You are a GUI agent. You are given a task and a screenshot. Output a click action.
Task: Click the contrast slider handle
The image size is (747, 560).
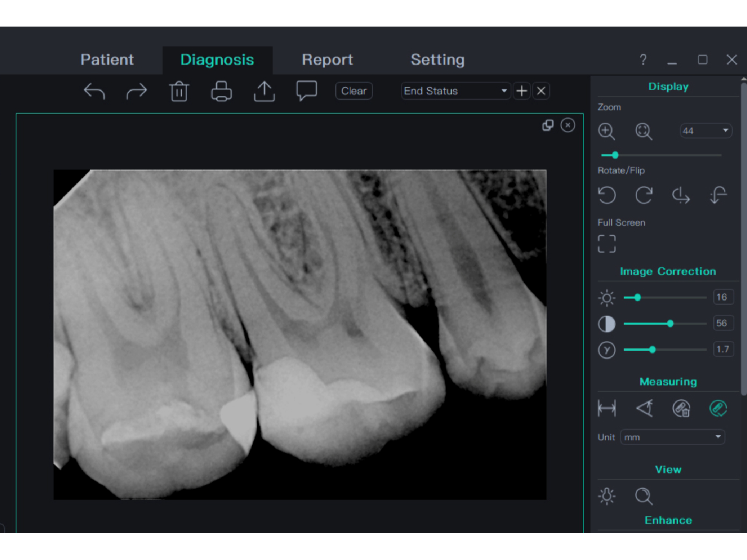click(670, 324)
